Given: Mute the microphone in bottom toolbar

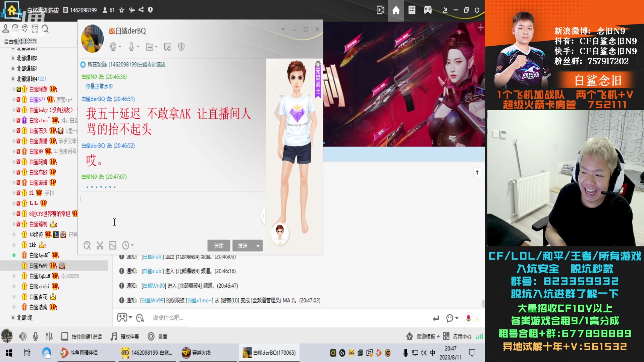Looking at the screenshot, I should 36,337.
